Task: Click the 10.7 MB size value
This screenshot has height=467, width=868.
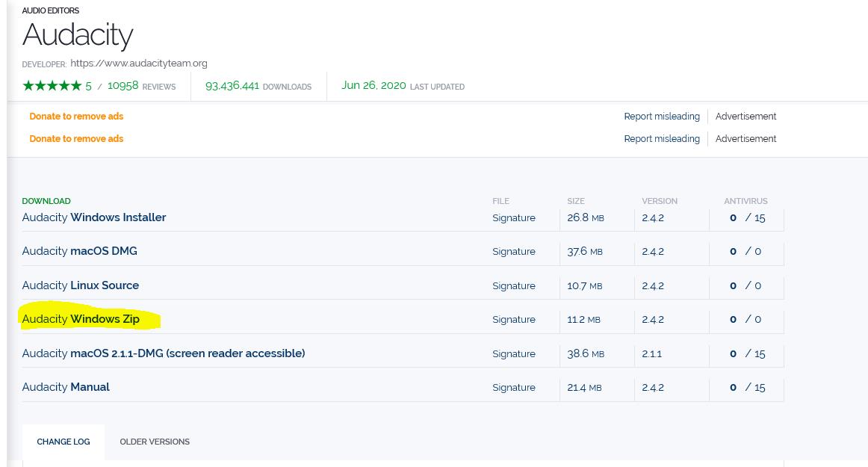Action: pyautogui.click(x=585, y=286)
